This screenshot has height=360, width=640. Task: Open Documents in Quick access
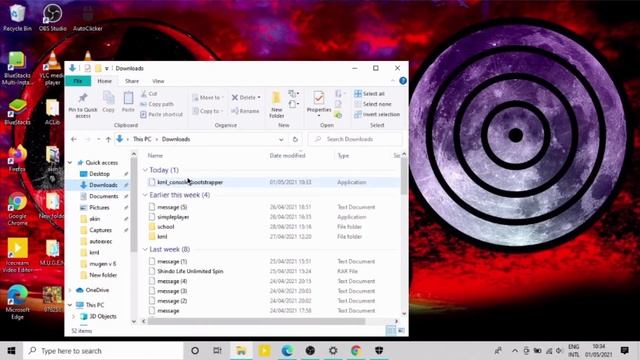point(103,196)
